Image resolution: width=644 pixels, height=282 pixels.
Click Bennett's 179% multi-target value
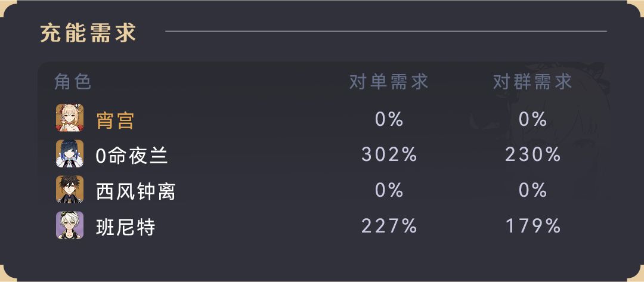pyautogui.click(x=533, y=226)
